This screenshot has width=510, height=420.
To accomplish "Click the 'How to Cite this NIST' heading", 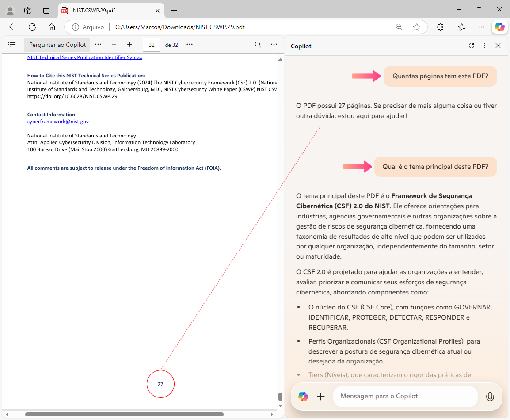I will tap(86, 76).
